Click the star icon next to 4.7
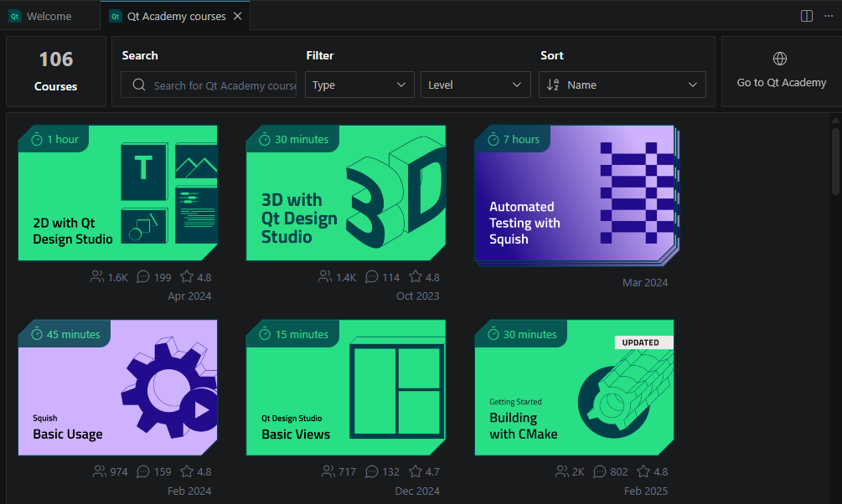This screenshot has width=842, height=504. [415, 471]
